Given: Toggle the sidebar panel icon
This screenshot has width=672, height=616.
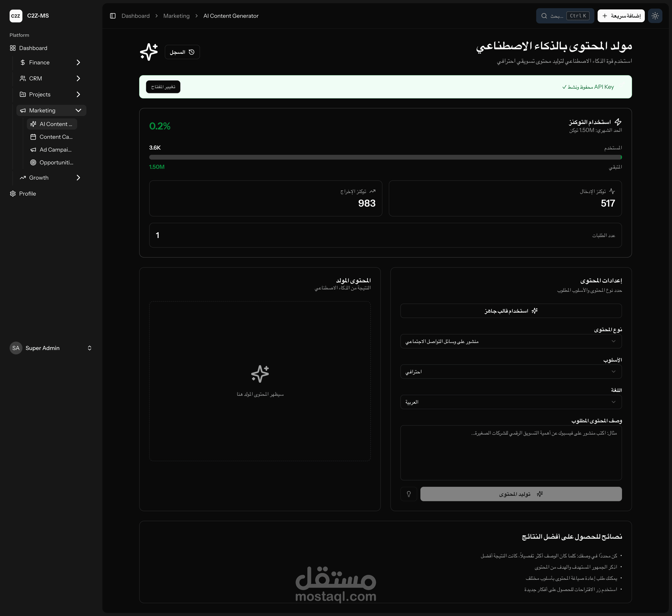Looking at the screenshot, I should 113,16.
